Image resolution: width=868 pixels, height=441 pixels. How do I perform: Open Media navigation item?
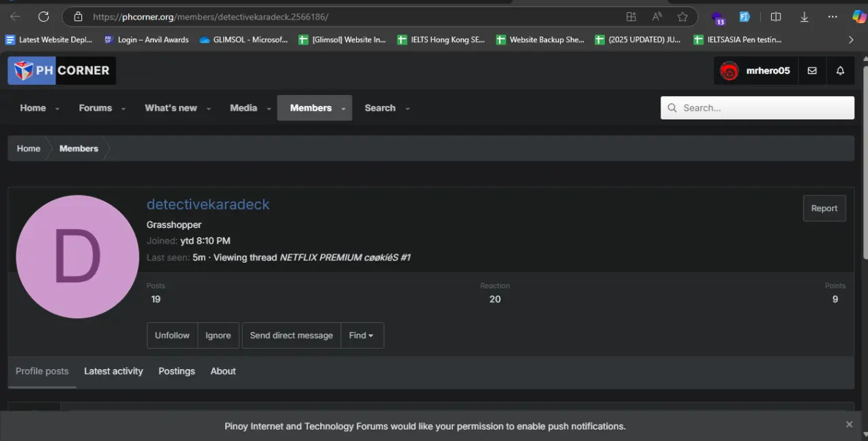pyautogui.click(x=243, y=108)
